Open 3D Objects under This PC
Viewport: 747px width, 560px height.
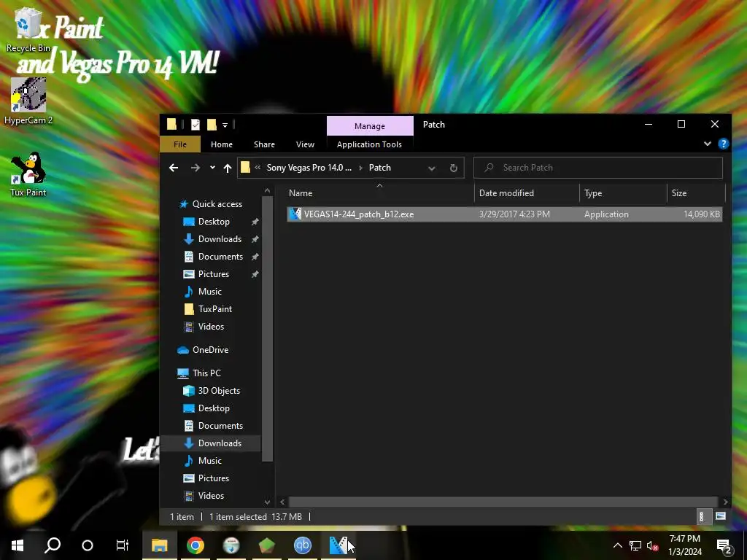point(219,391)
